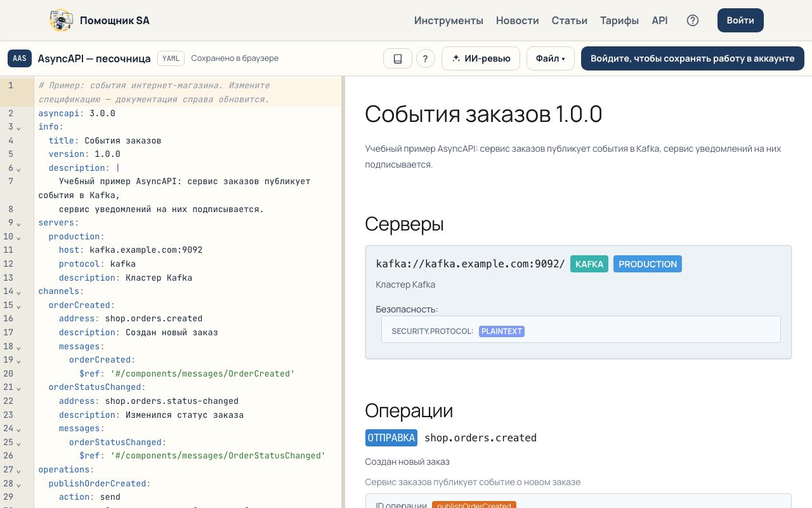Collapse the channels section on line 14
Viewport: 812px width, 508px height.
click(18, 291)
